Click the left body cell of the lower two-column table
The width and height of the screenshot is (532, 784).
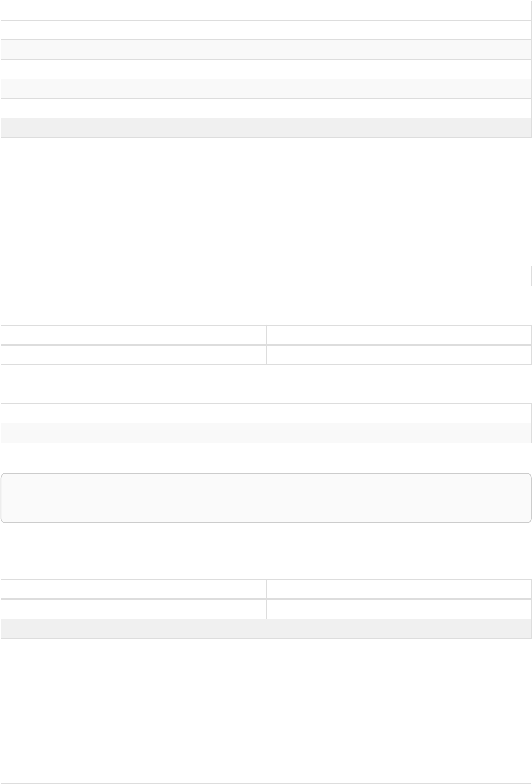pyautogui.click(x=133, y=609)
